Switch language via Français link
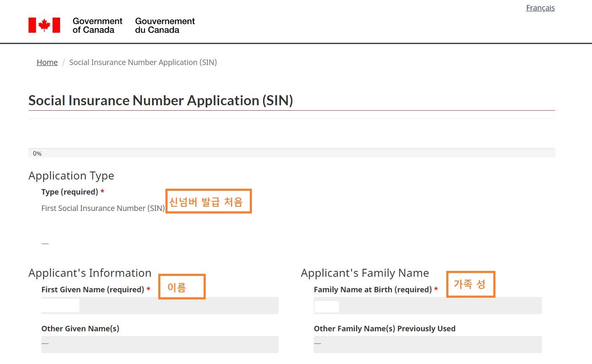Viewport: 592px width, 364px height. (x=540, y=8)
